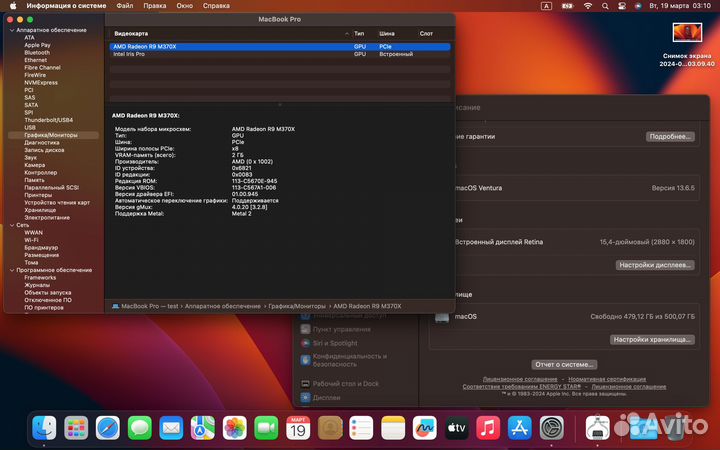Click 'Графика/Мониторы' in the bottom path bar
Image resolution: width=720 pixels, height=450 pixels.
(x=297, y=306)
